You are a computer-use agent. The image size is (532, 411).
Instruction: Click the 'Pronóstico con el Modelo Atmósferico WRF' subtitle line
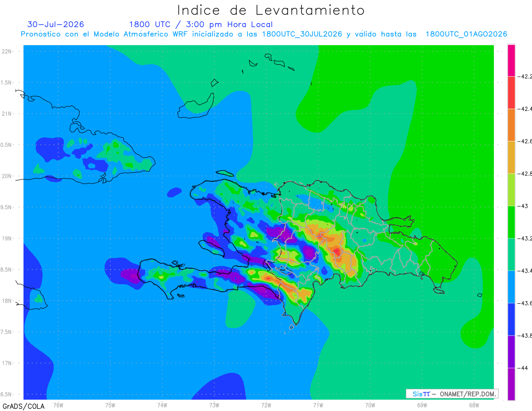point(264,34)
